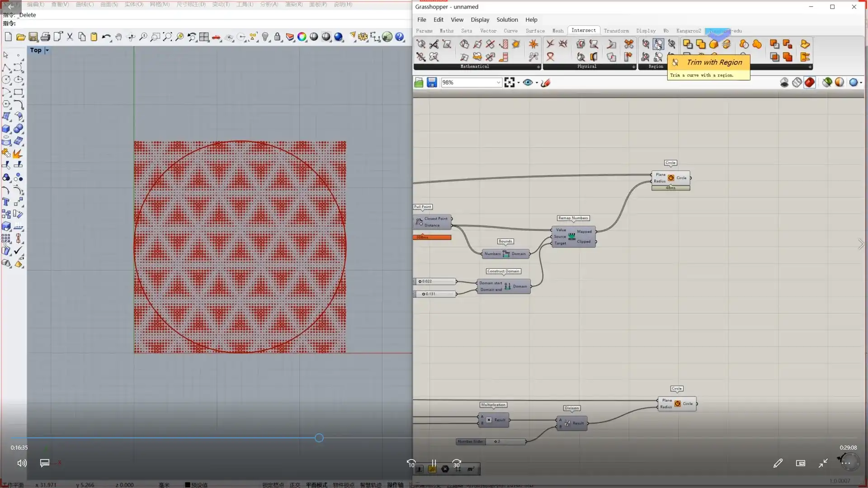
Task: Open the Solution menu in Grasshopper
Action: [x=507, y=19]
